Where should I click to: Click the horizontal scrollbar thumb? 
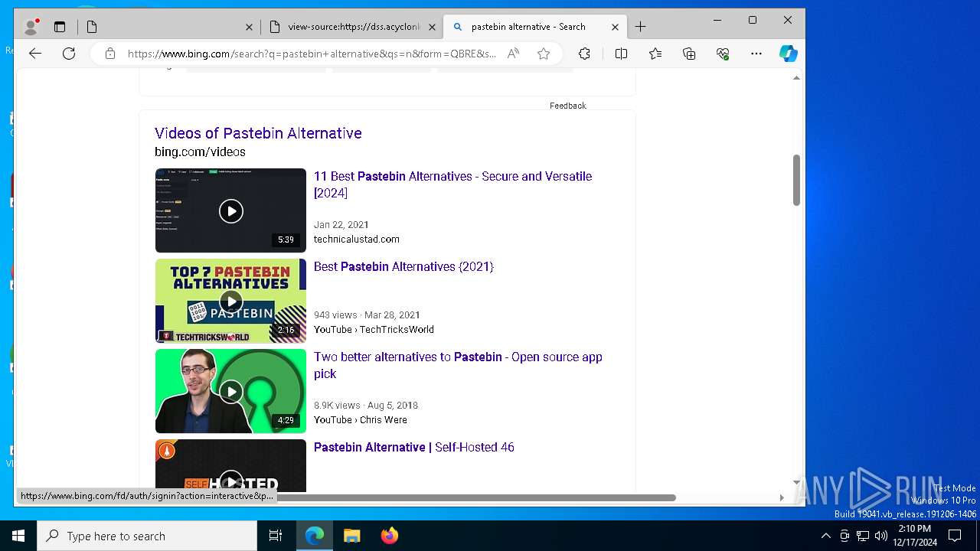tap(476, 497)
